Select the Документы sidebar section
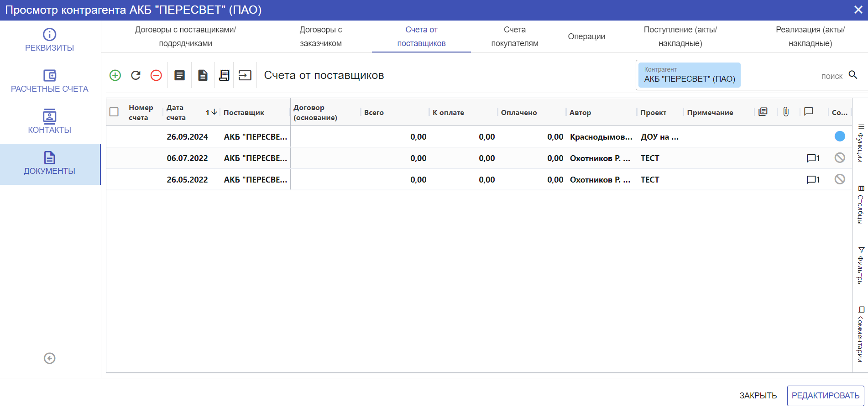 click(x=50, y=164)
